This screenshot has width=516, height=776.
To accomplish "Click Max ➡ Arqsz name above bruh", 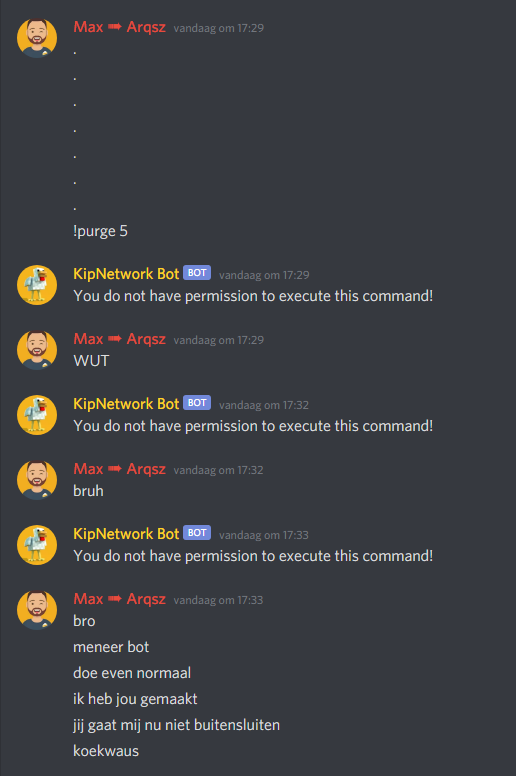I will 119,469.
